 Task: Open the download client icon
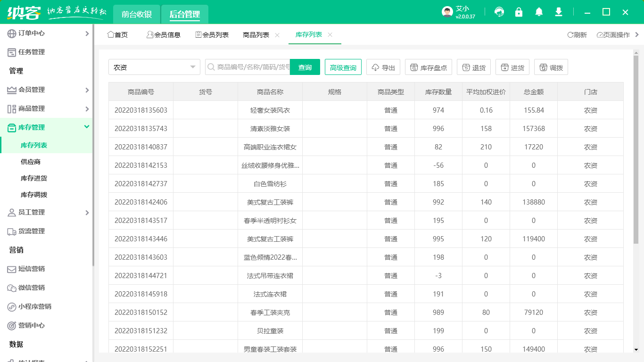click(559, 12)
